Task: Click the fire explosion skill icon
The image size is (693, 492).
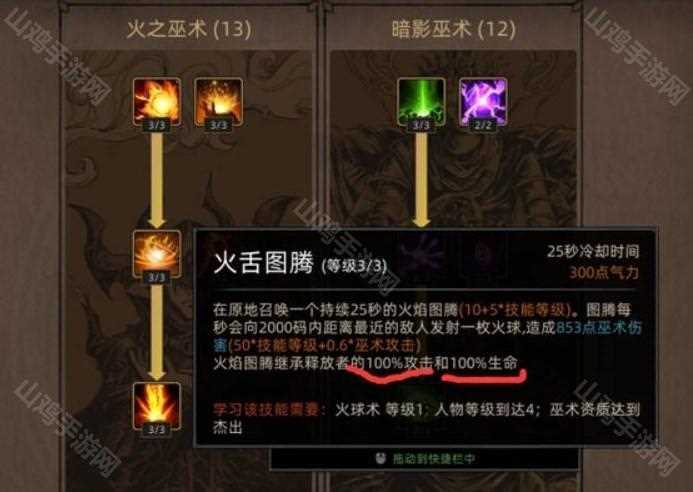Action: pos(218,102)
